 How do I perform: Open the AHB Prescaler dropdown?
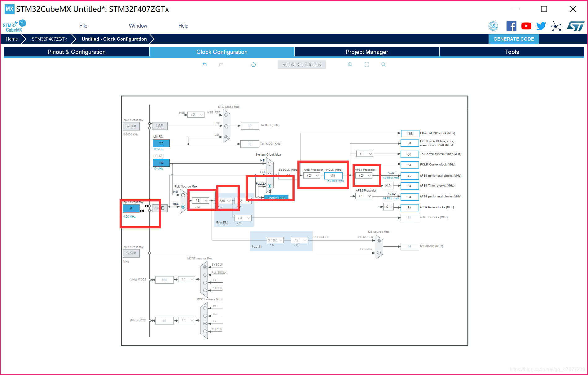point(312,175)
